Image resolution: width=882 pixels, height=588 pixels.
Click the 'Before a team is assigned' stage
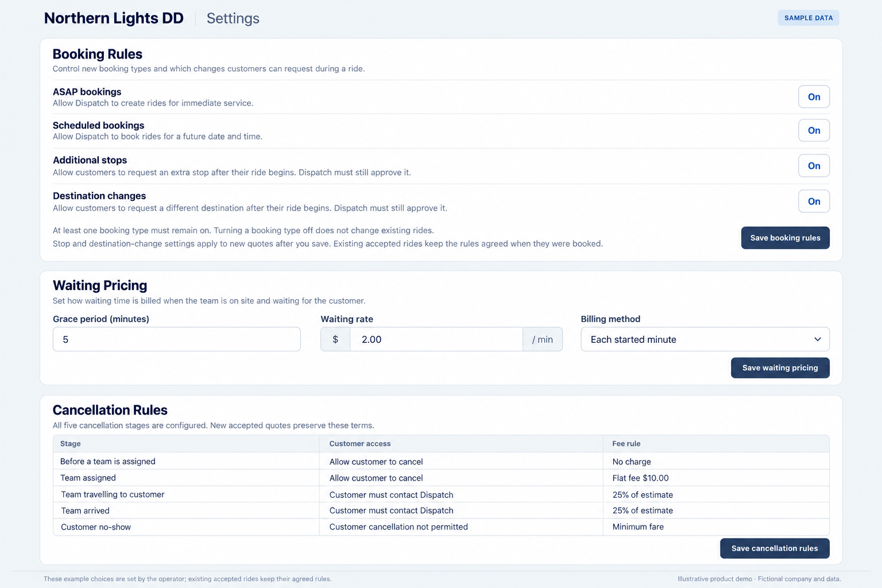108,461
